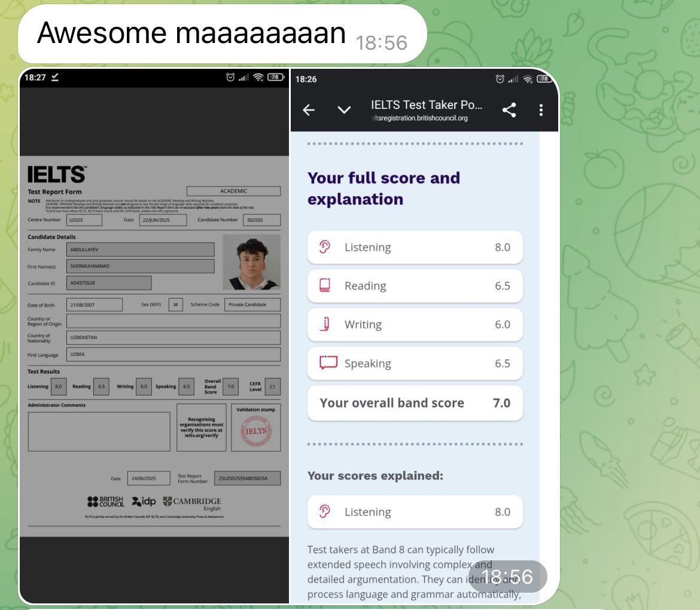Click the Centre Number field showing UZ025
Image resolution: width=700 pixels, height=610 pixels.
84,220
